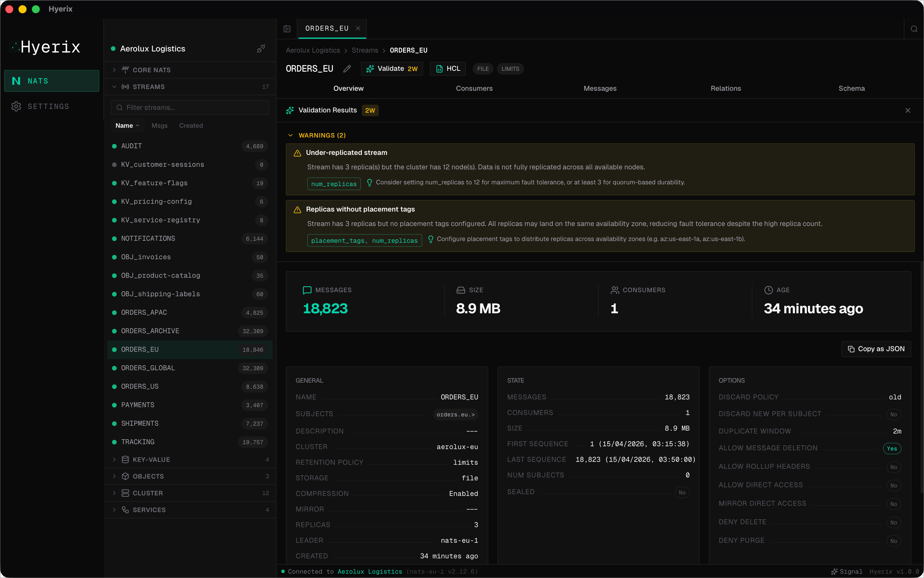Toggle Deny Delete No badge

click(x=893, y=523)
